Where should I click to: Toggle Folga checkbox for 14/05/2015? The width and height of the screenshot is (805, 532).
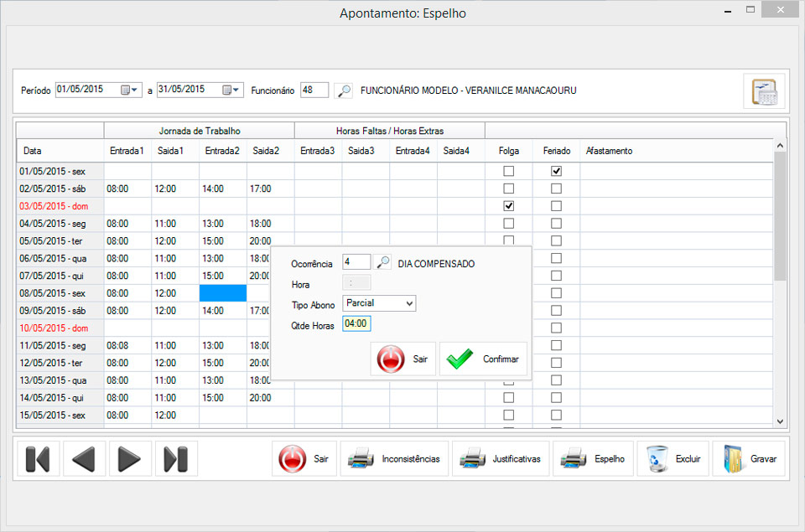[x=508, y=398]
